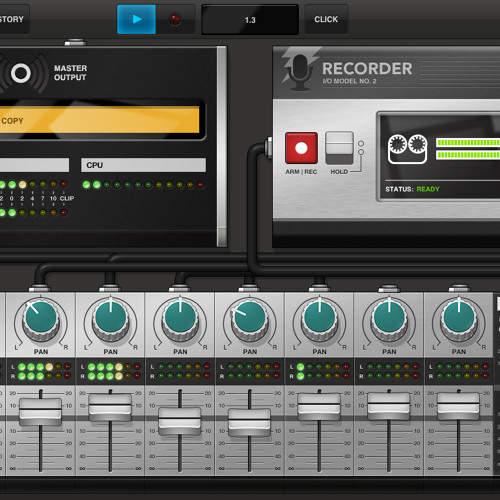Click the second channel stereo level meter
The image size is (500, 500).
click(110, 371)
